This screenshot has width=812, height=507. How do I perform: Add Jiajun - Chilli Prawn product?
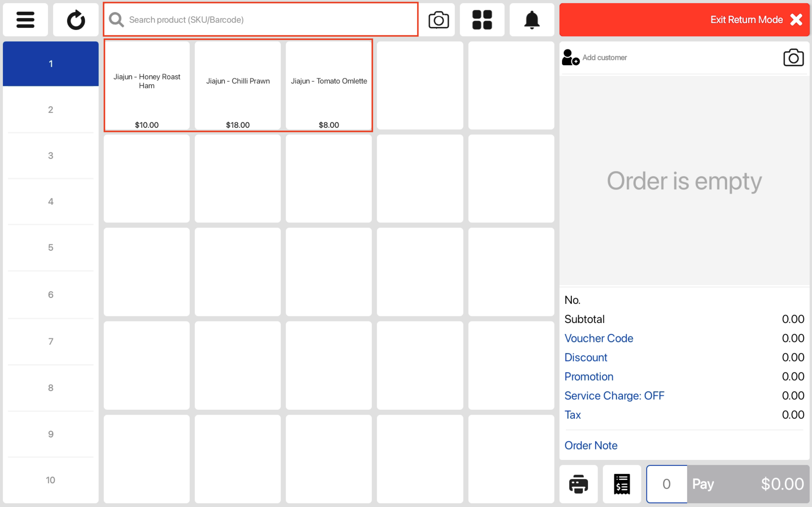tap(238, 86)
